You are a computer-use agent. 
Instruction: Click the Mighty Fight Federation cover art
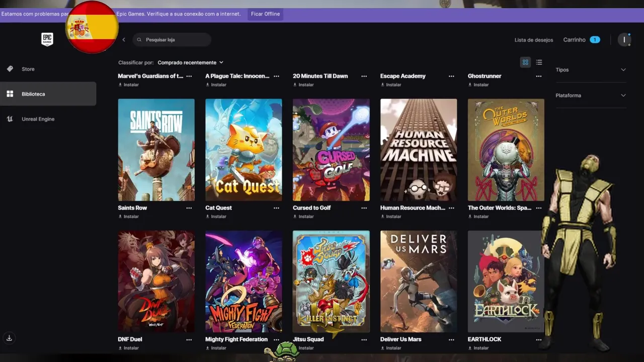click(244, 282)
